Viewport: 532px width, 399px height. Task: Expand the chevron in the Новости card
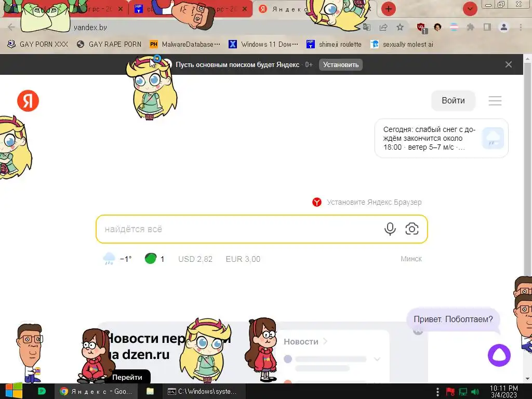tap(377, 359)
